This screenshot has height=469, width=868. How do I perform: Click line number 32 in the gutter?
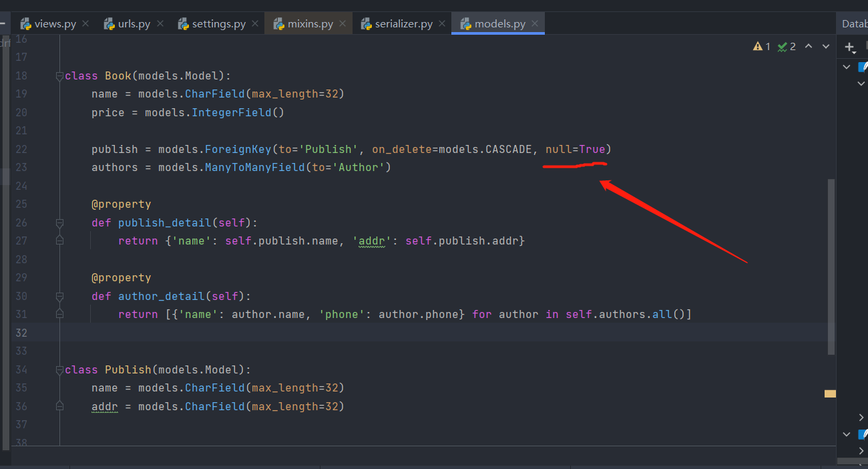click(21, 333)
